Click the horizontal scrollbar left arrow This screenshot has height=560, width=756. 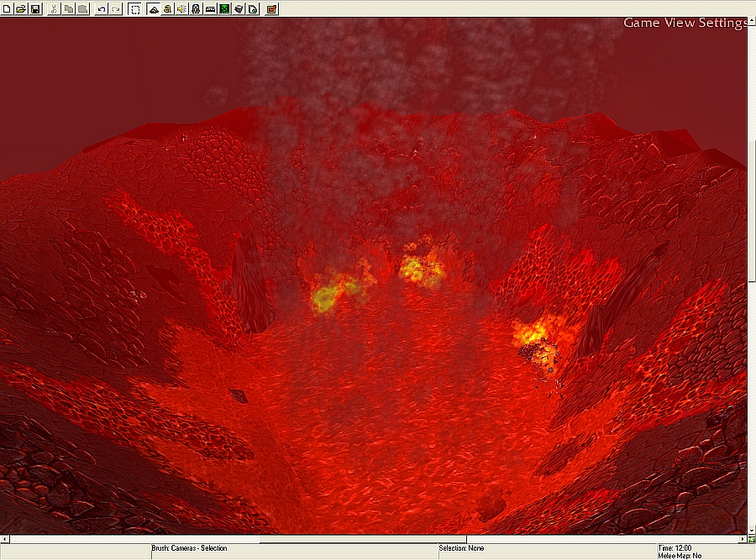(x=5, y=539)
